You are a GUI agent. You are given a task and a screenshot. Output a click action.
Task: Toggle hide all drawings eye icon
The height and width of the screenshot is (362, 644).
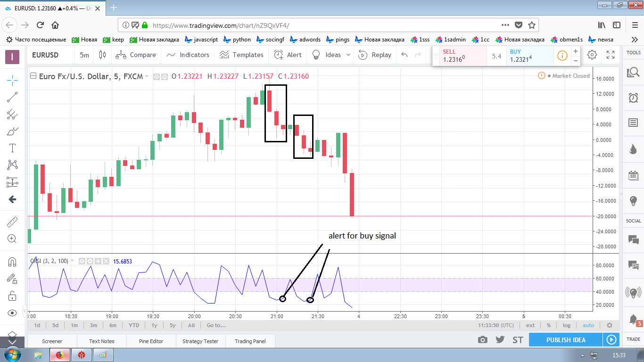point(12,313)
